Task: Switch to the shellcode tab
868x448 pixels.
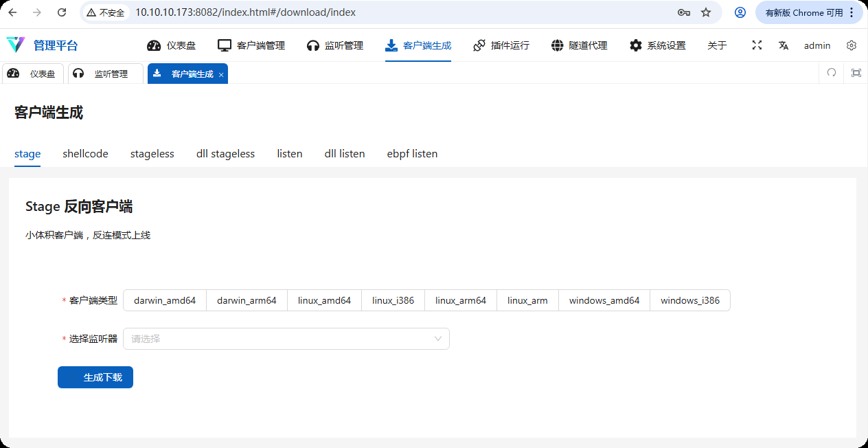Action: point(85,153)
